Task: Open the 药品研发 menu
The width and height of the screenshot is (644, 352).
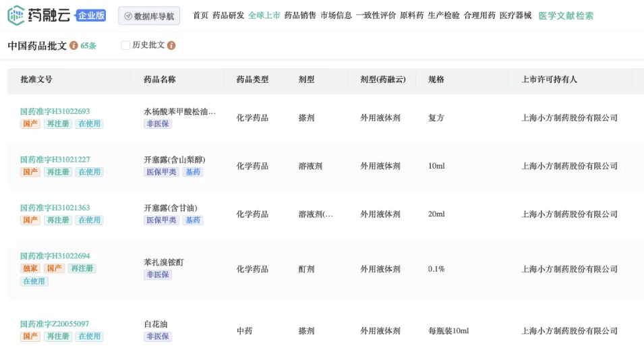Action: coord(229,16)
